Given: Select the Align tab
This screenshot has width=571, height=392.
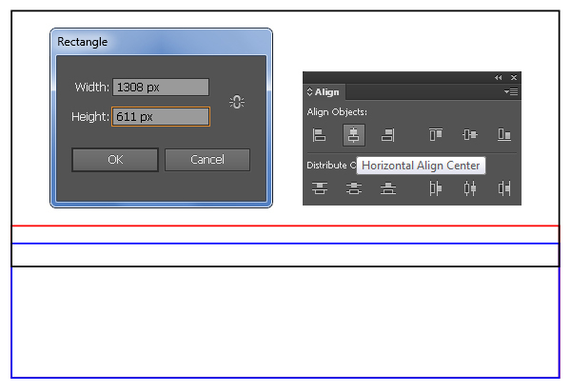Looking at the screenshot, I should [x=325, y=92].
